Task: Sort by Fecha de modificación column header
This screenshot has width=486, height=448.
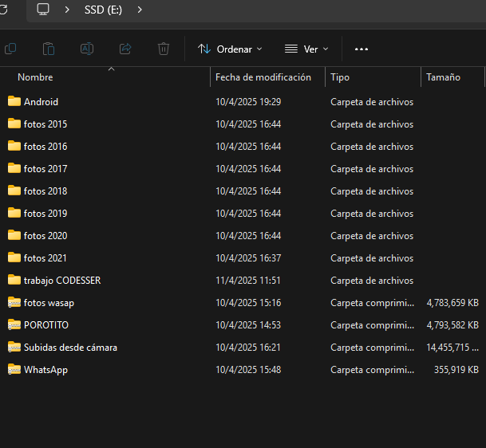Action: (263, 77)
